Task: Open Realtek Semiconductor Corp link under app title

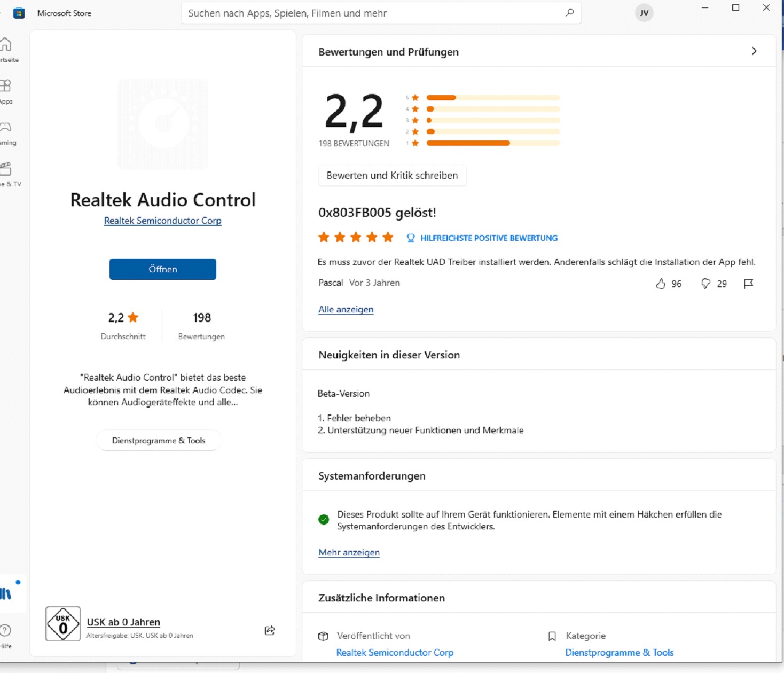Action: pyautogui.click(x=163, y=221)
